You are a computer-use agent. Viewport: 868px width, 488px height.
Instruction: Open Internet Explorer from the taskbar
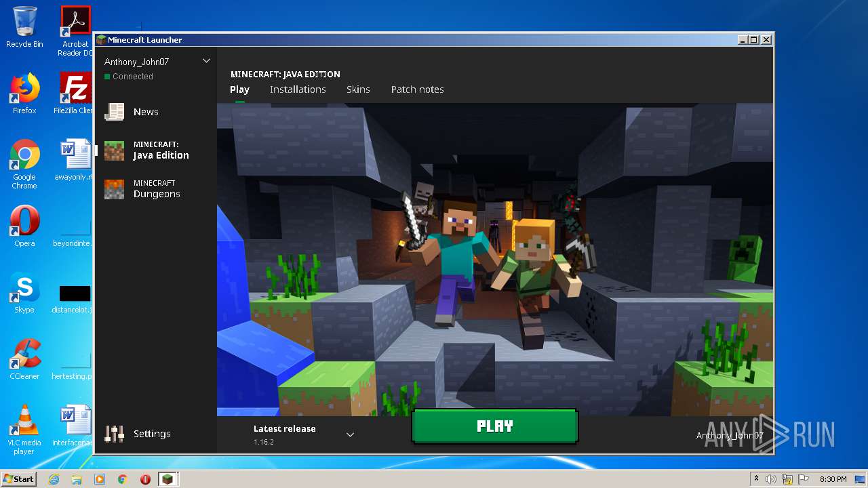[54, 479]
